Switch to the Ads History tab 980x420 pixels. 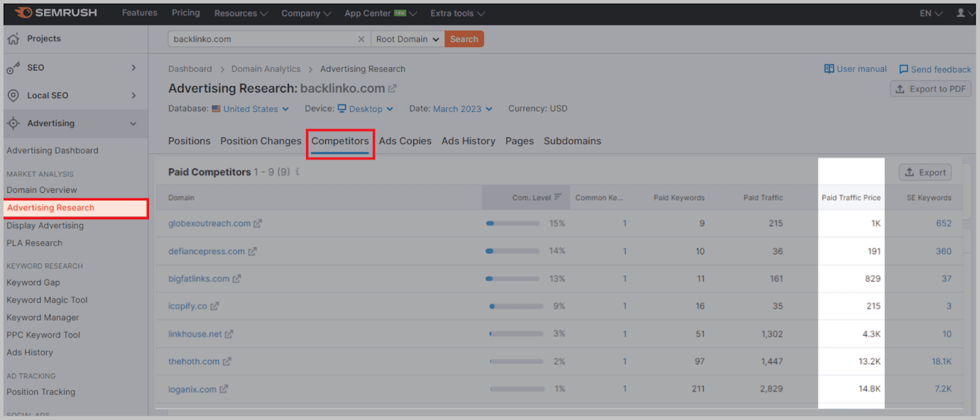click(469, 141)
